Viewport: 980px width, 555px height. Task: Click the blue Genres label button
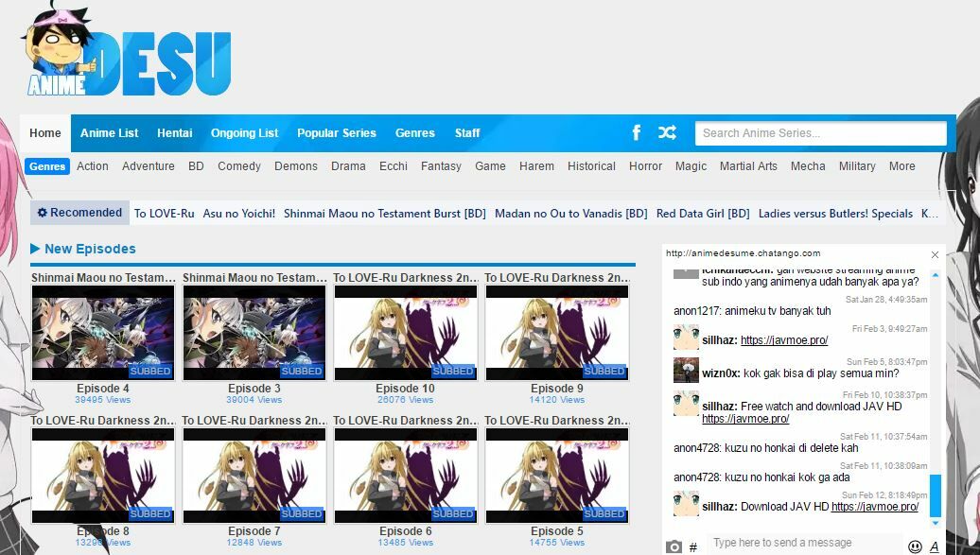click(x=47, y=166)
